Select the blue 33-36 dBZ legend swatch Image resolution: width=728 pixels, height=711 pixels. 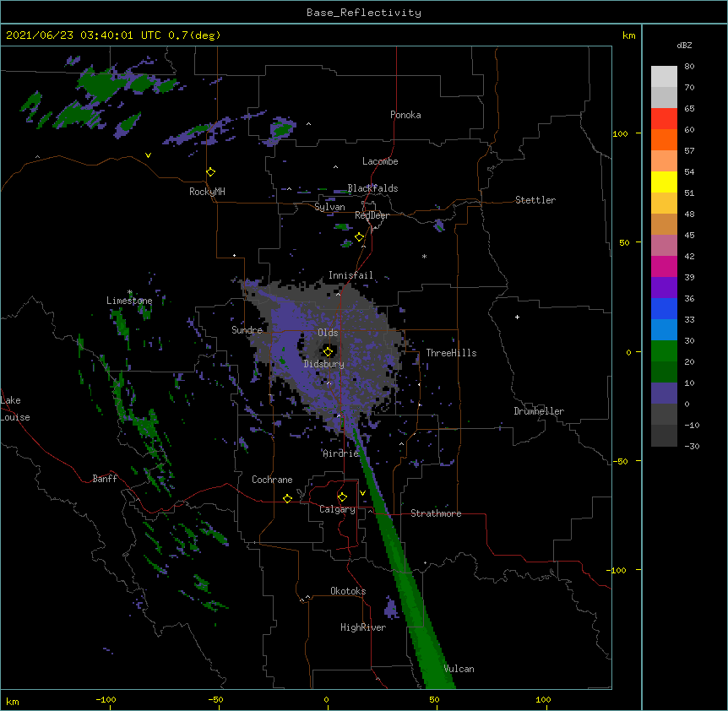click(664, 308)
